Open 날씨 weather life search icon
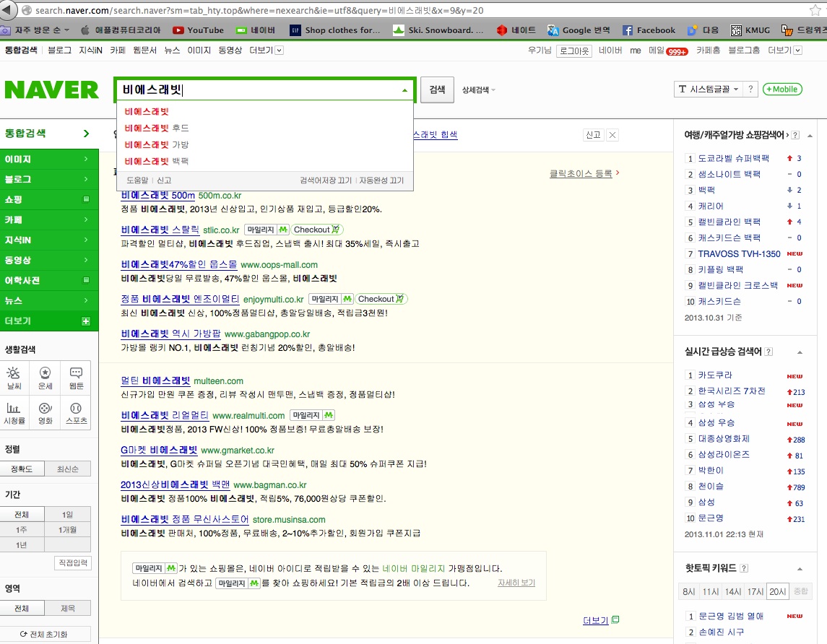827x644 pixels. click(14, 378)
